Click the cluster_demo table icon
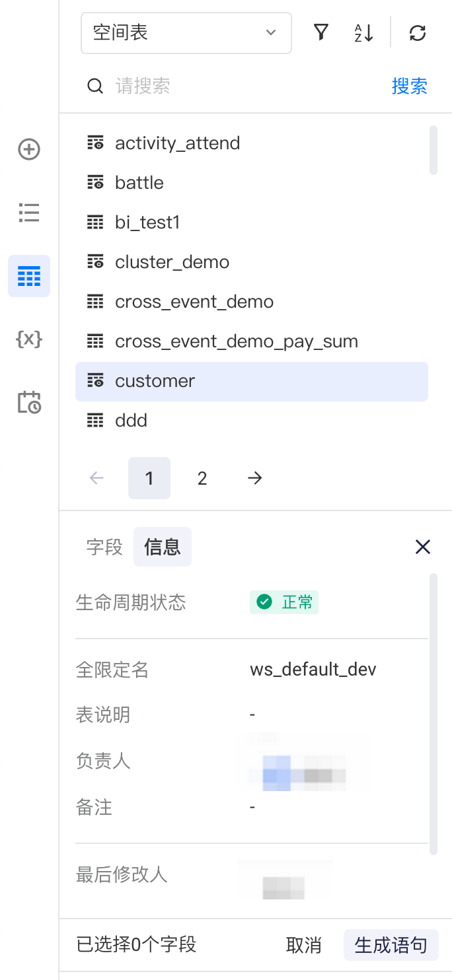The height and width of the screenshot is (980, 452). click(96, 262)
